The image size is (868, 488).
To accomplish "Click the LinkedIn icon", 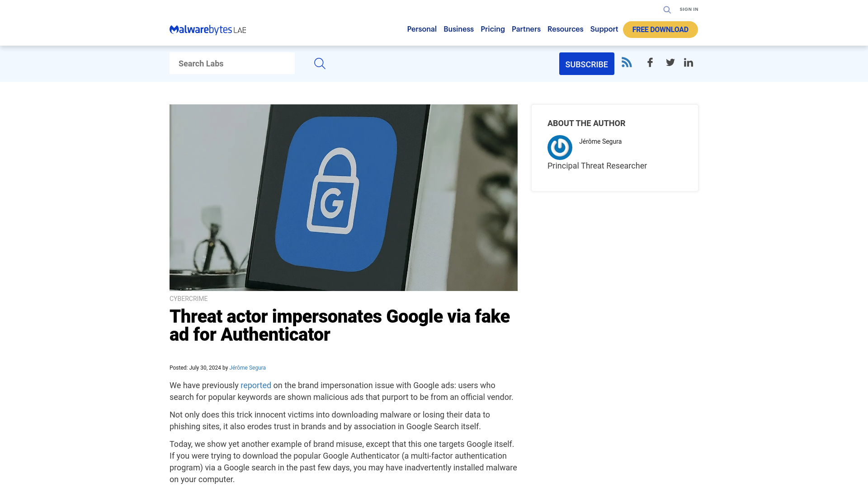I will coord(689,62).
